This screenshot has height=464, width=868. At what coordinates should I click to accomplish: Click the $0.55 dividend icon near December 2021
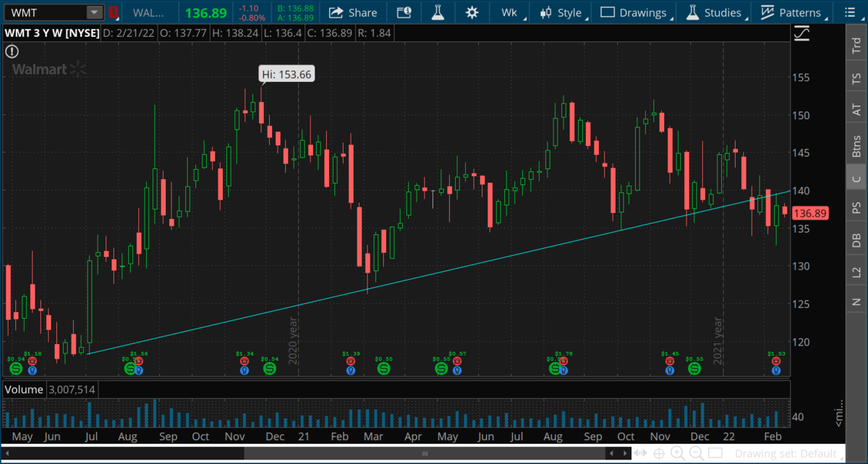[694, 369]
